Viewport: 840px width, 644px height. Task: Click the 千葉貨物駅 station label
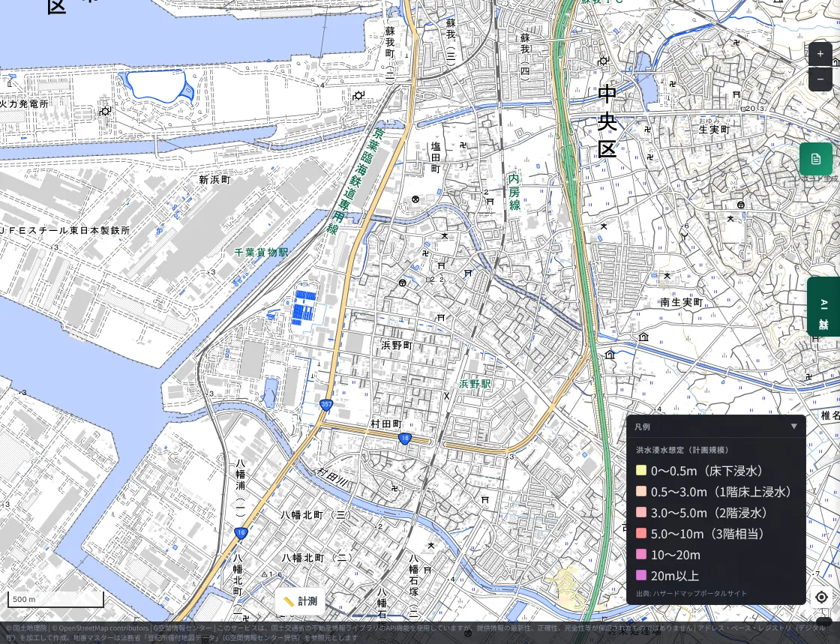pyautogui.click(x=262, y=252)
